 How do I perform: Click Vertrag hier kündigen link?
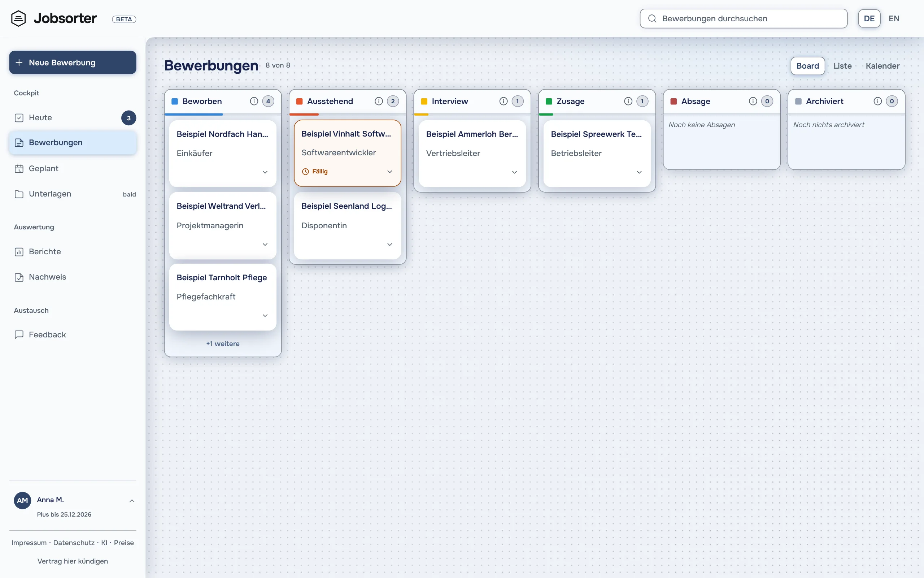coord(73,561)
